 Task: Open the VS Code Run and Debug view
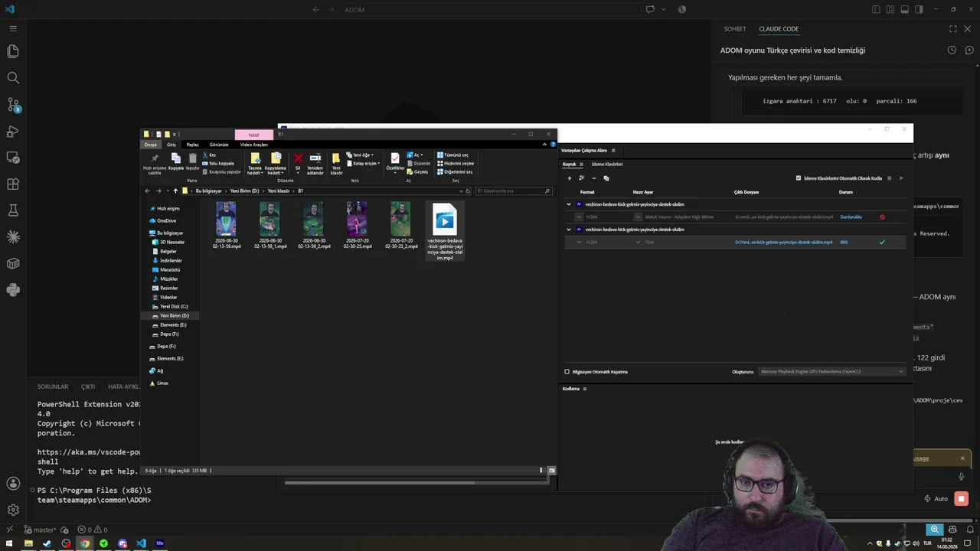13,131
